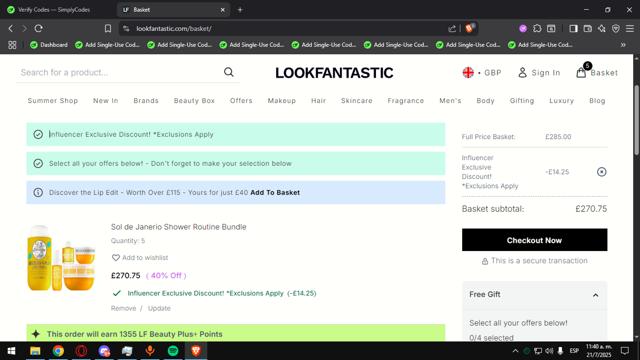The height and width of the screenshot is (360, 640).
Task: Click the Sign In person icon
Action: point(522,73)
